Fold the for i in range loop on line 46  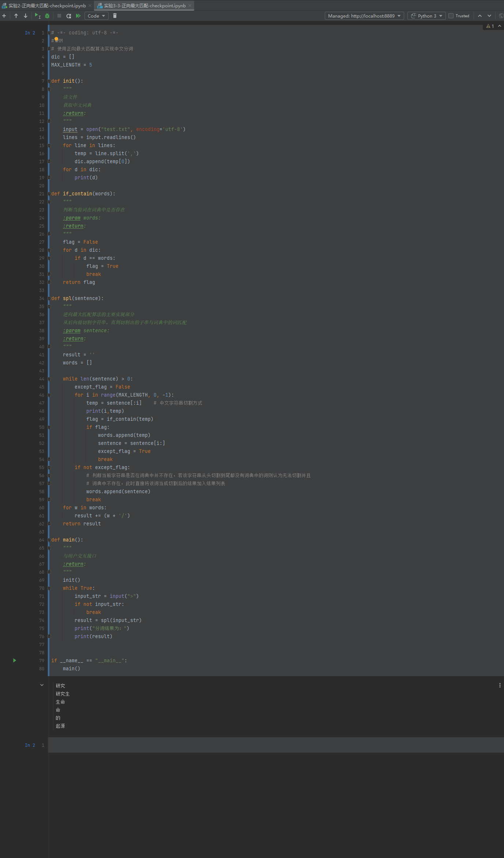click(49, 395)
